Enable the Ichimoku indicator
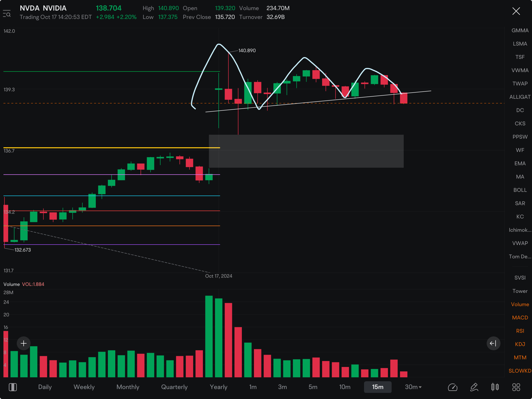This screenshot has width=532, height=399. tap(520, 230)
